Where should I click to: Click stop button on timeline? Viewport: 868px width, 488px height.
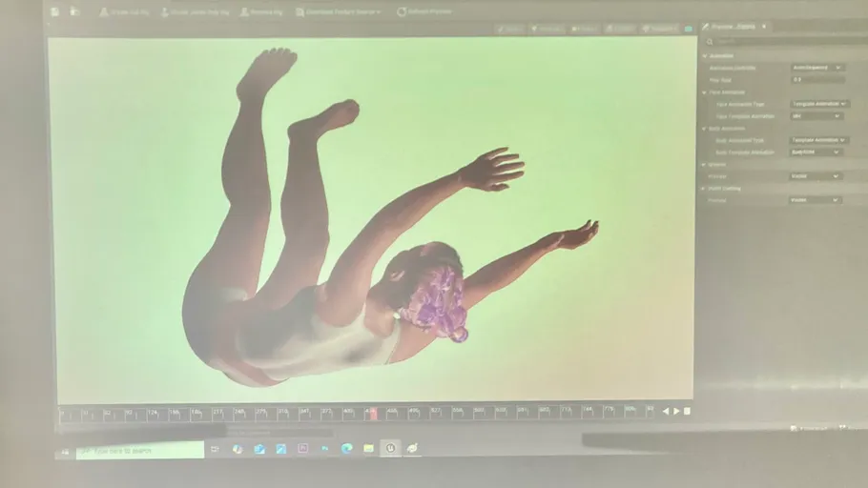687,411
